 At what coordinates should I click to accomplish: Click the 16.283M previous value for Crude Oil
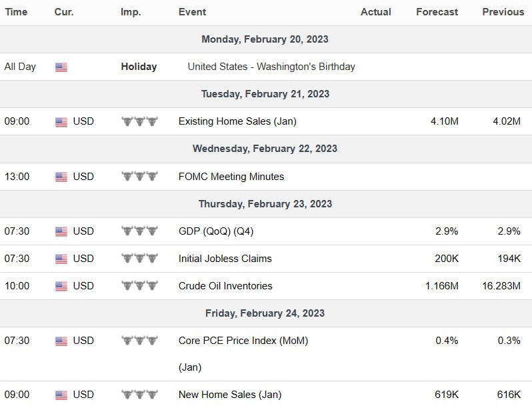(x=501, y=286)
